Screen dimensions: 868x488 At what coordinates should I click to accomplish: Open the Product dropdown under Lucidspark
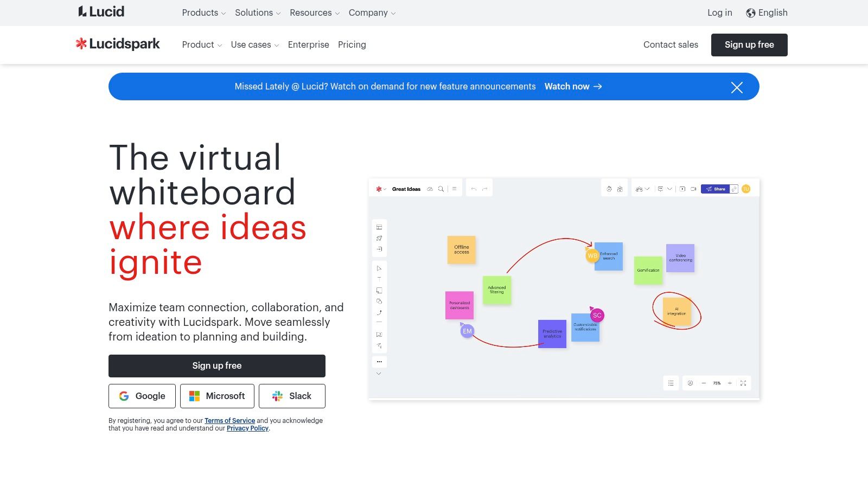tap(202, 44)
